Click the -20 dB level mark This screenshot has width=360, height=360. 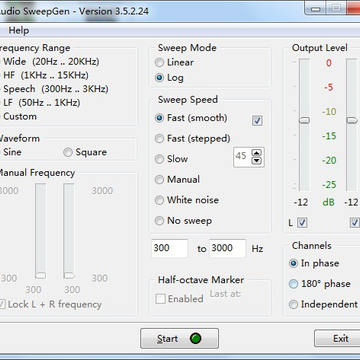point(329,160)
